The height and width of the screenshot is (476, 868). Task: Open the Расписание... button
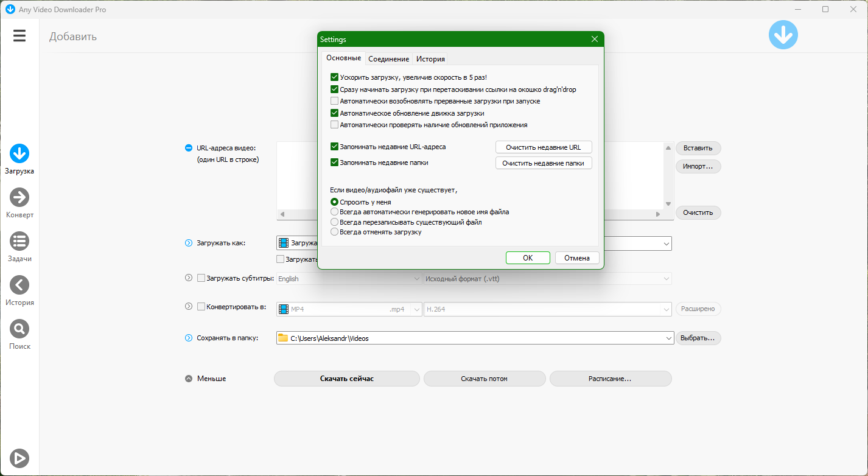click(611, 379)
